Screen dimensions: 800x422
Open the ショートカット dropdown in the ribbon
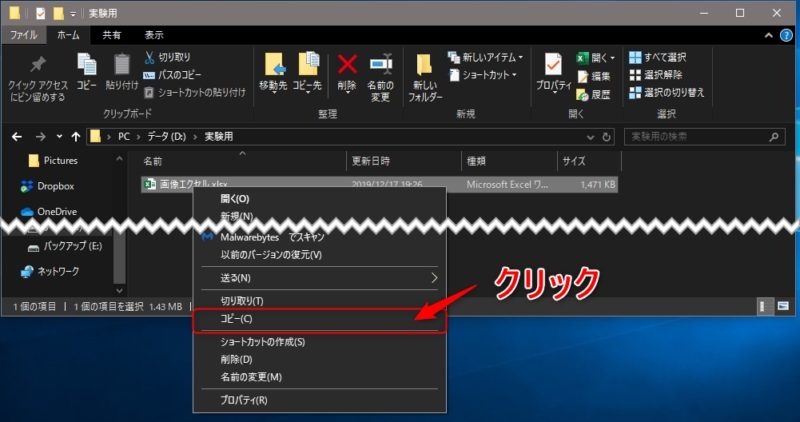483,75
